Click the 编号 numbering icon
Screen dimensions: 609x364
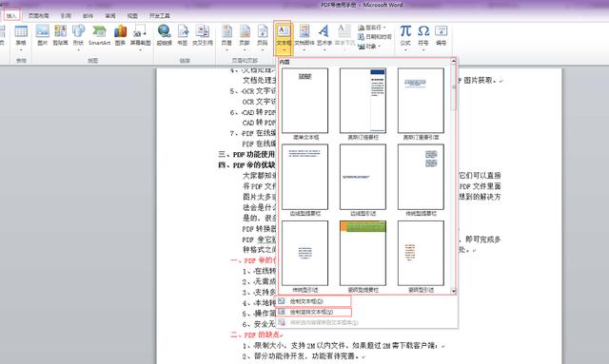(x=442, y=35)
